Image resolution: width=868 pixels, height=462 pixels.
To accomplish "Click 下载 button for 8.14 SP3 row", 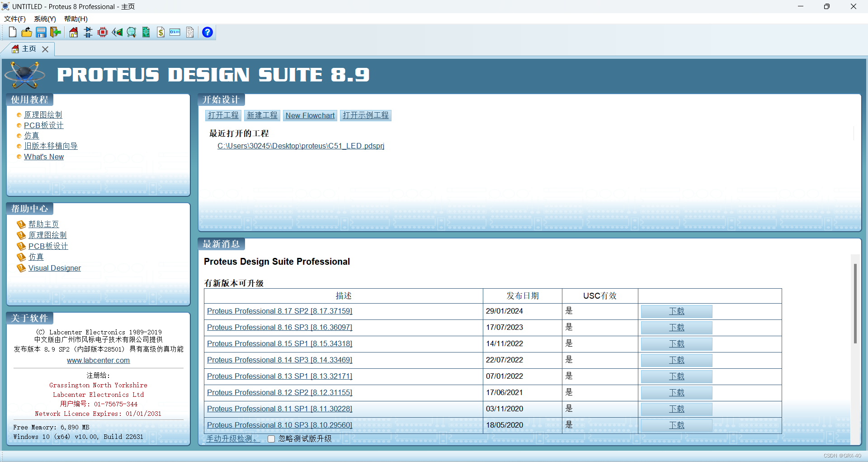I will 677,360.
